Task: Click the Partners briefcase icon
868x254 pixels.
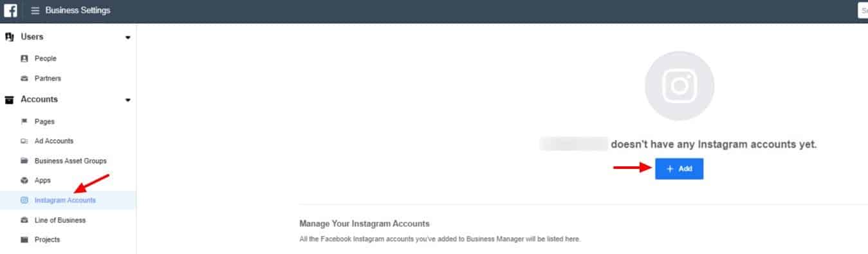Action: 24,79
